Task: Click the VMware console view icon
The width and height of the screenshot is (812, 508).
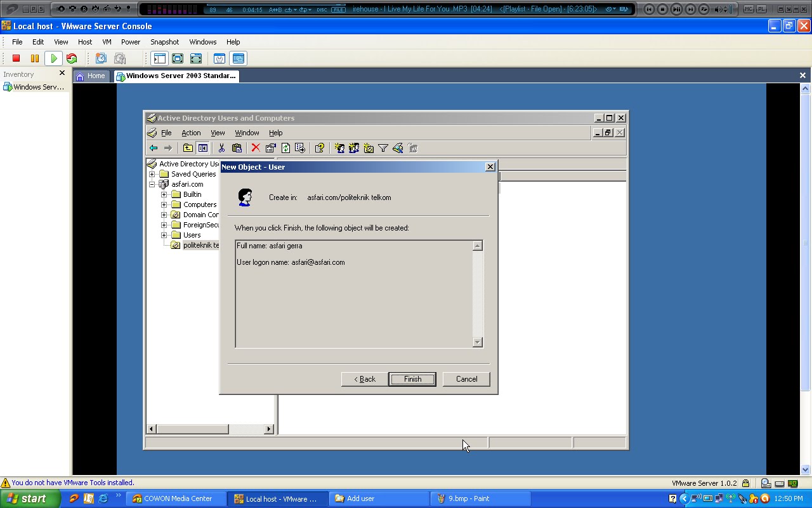Action: 239,58
